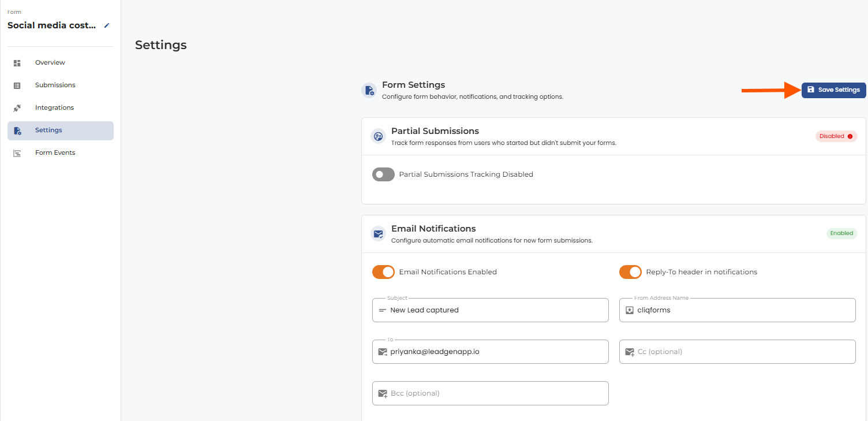Enable Partial Submissions Tracking toggle

383,174
